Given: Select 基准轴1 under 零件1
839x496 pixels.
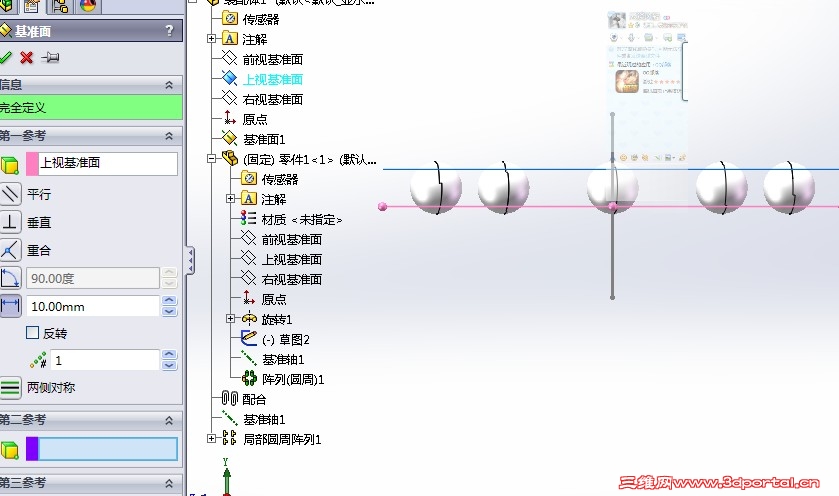Looking at the screenshot, I should (x=283, y=360).
